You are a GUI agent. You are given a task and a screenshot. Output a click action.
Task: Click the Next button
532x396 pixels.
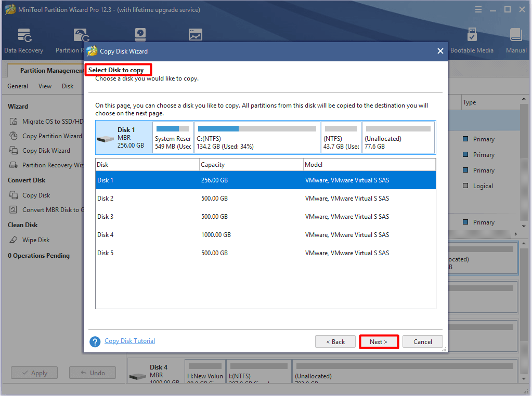379,342
